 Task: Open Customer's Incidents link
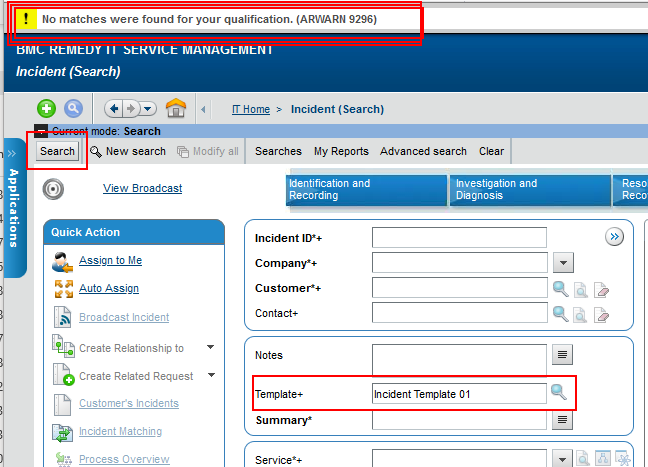[x=129, y=403]
